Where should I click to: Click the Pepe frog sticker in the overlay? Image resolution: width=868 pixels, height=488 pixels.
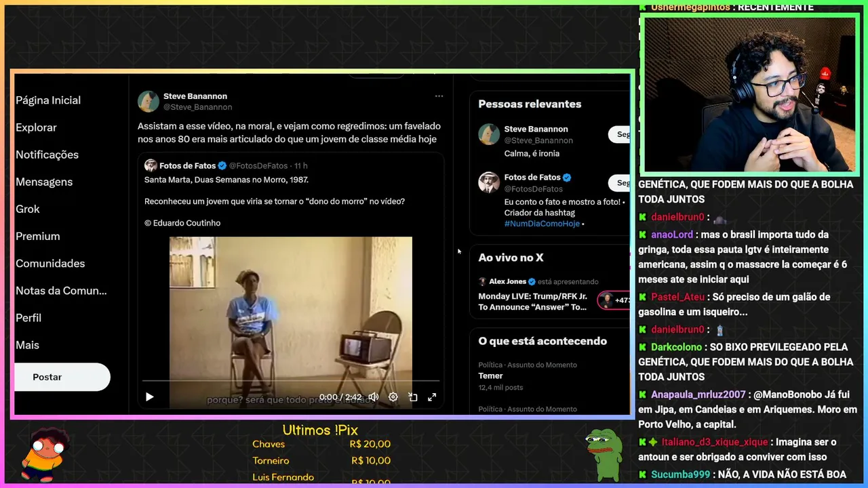point(604,455)
